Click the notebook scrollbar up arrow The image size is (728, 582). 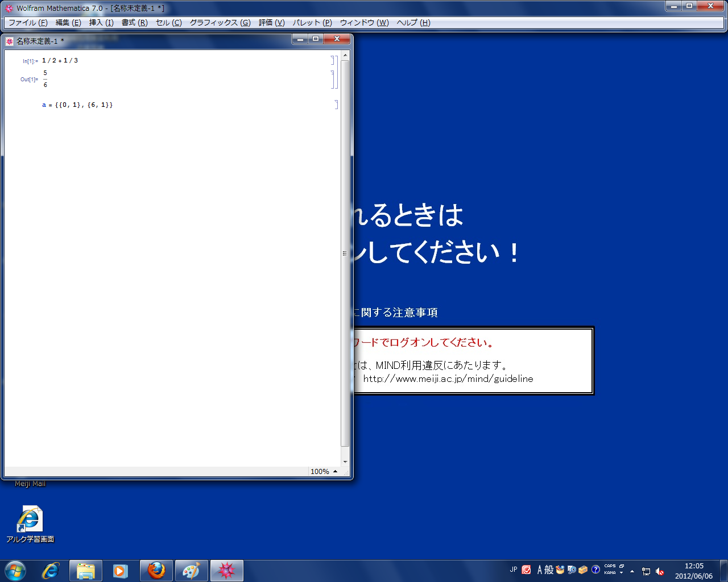click(x=345, y=55)
